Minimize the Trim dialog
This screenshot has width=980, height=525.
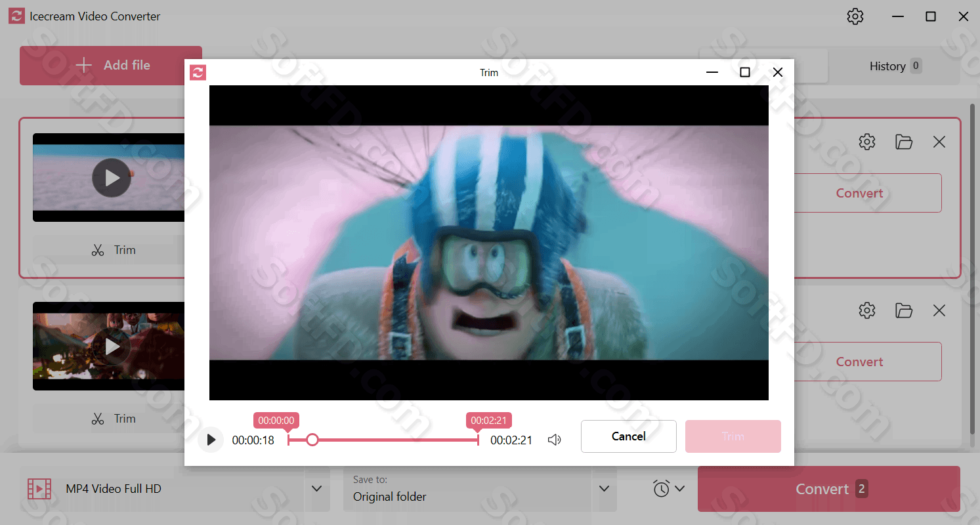click(712, 72)
